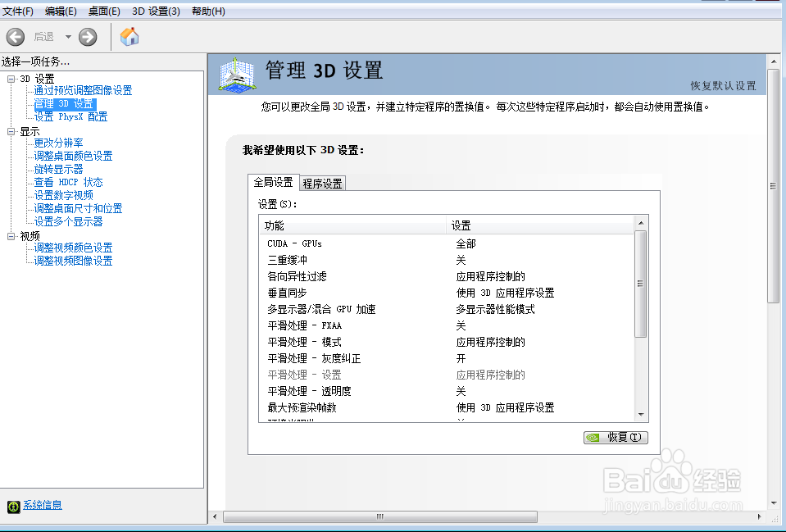The image size is (786, 532).
Task: Click the system information icon
Action: coord(14,507)
